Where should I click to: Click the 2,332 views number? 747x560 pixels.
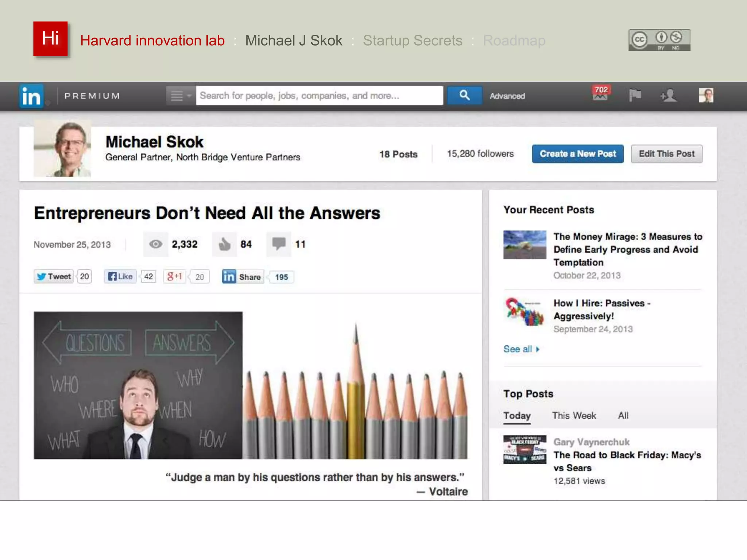[185, 244]
